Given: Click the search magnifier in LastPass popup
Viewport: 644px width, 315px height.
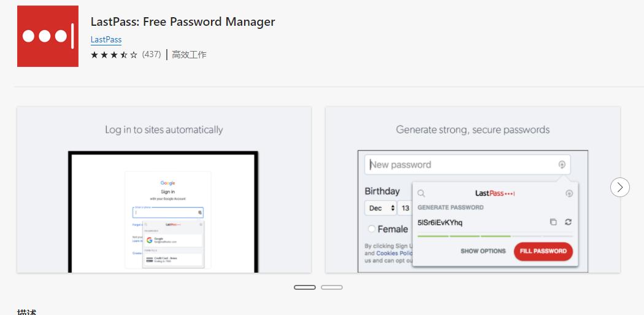Looking at the screenshot, I should pos(421,193).
